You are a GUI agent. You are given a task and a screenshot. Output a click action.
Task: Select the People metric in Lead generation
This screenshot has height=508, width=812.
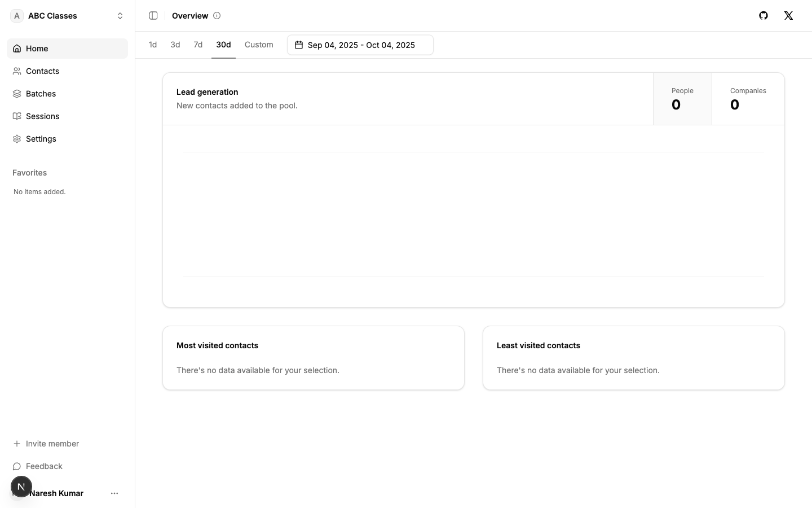[x=682, y=99]
